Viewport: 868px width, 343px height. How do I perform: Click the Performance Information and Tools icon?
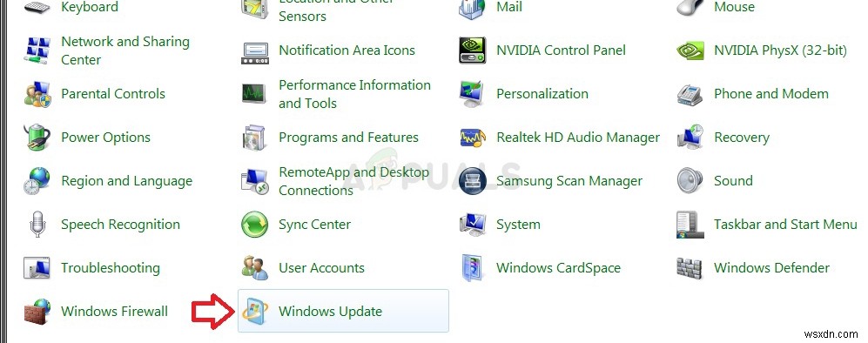tap(255, 94)
